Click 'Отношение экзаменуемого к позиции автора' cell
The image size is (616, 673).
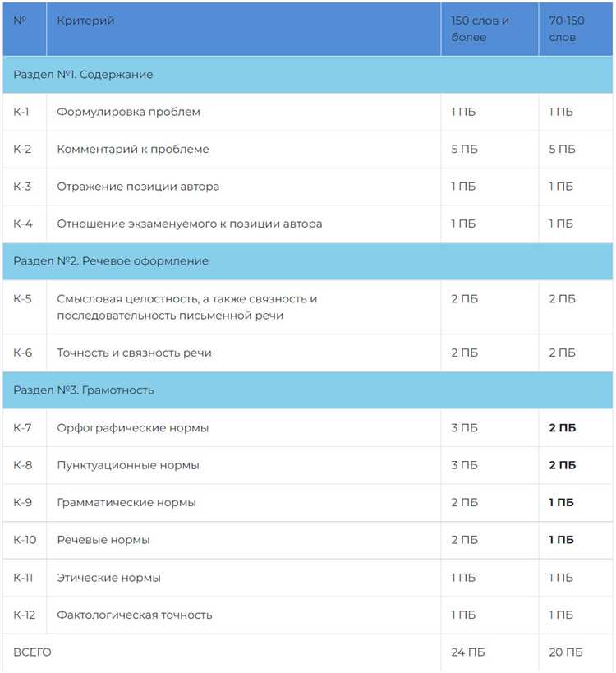[x=190, y=224]
